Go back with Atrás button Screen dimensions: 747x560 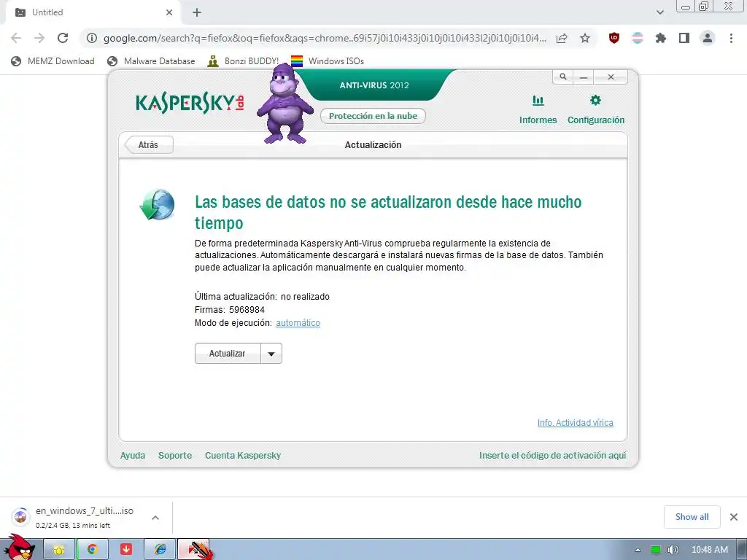(149, 145)
